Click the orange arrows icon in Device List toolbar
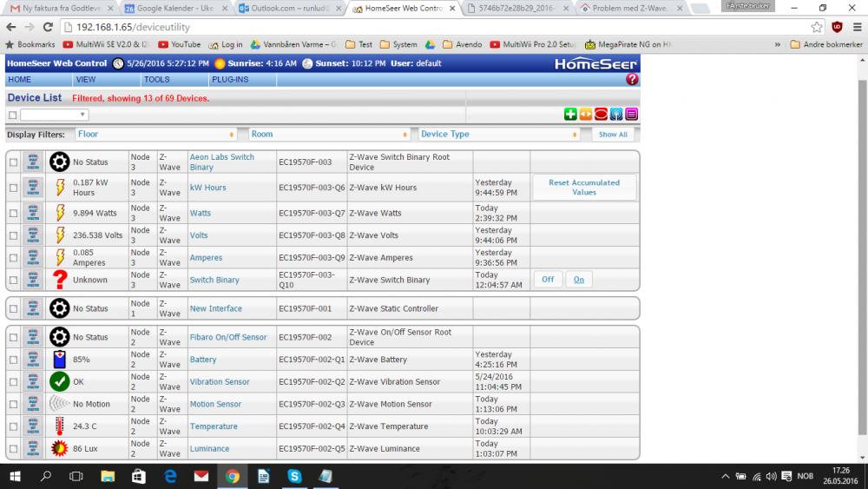The height and width of the screenshot is (489, 868). coord(586,115)
